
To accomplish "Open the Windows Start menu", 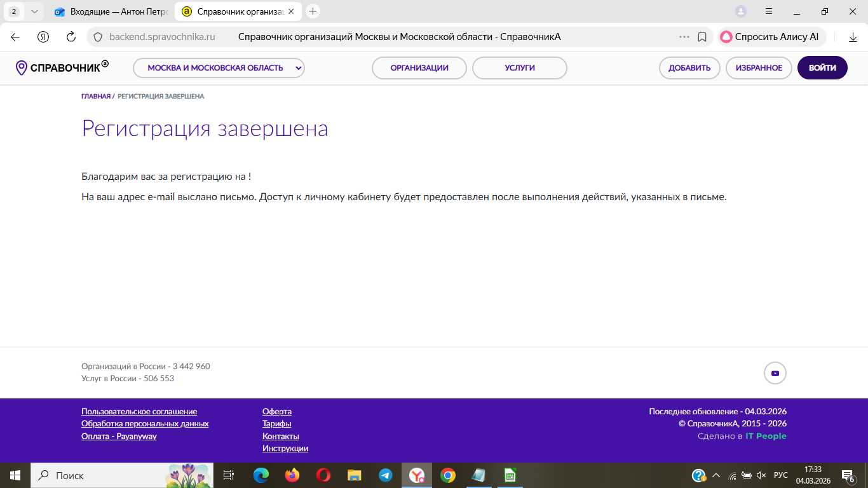I will 15,475.
